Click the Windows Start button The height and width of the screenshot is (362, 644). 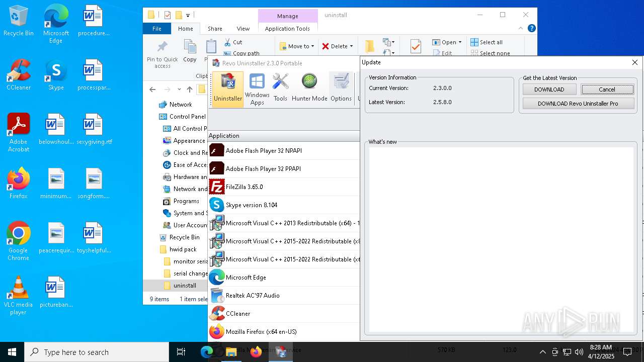tap(12, 352)
